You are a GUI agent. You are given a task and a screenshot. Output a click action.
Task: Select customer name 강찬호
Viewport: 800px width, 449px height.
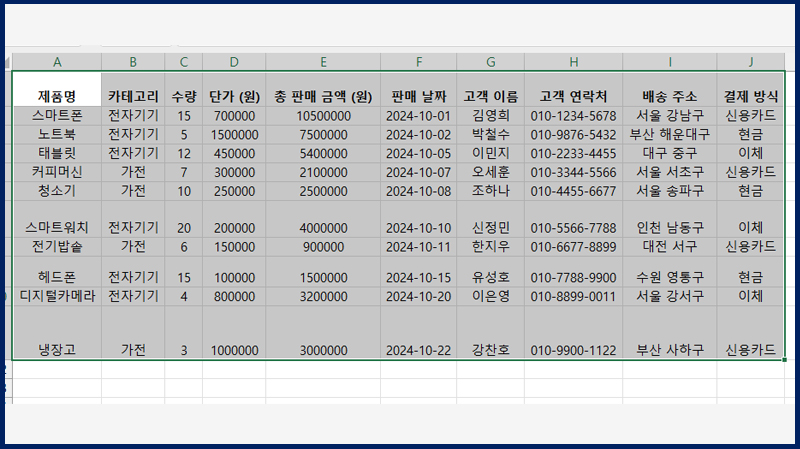pyautogui.click(x=490, y=332)
